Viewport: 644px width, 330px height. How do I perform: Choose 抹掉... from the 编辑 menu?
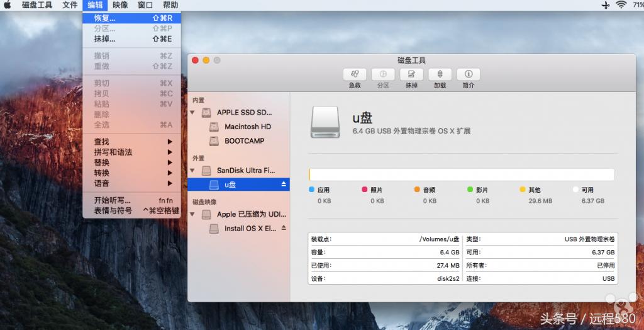(x=105, y=39)
